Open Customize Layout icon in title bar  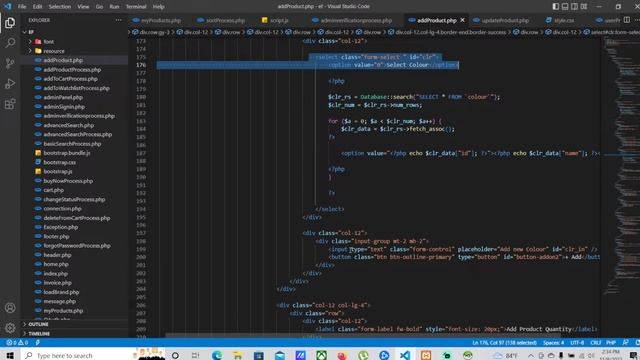(584, 7)
